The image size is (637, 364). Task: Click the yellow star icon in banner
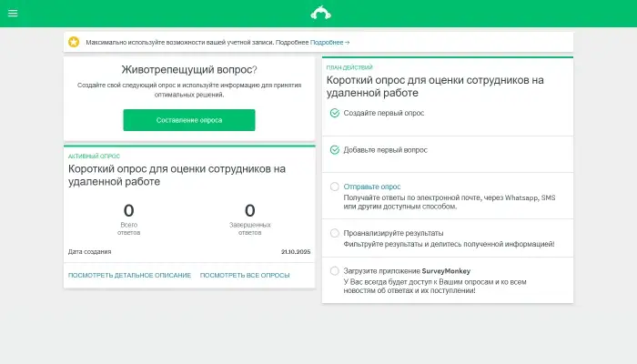tap(74, 42)
